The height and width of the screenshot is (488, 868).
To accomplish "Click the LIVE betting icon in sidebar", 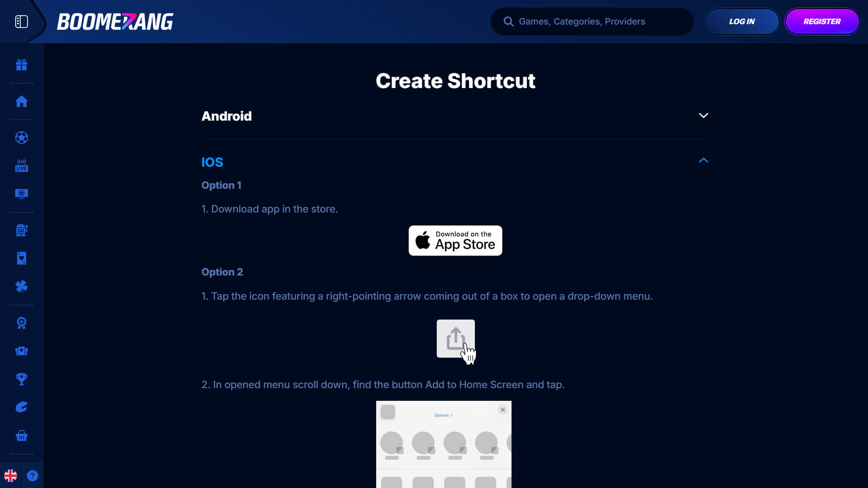I will 22,165.
